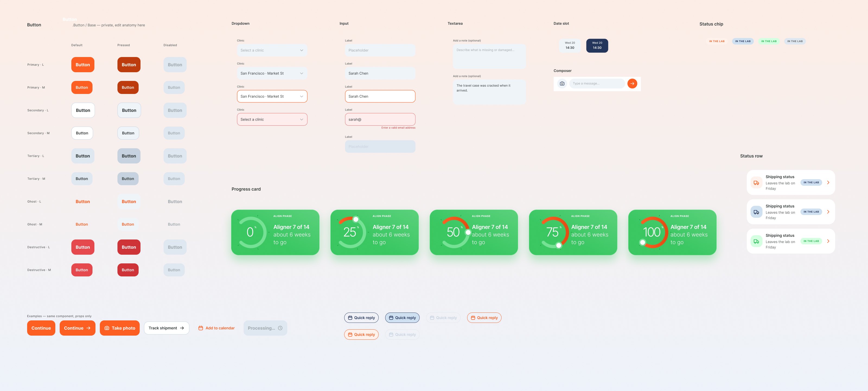Click calendar icon in dark-outlined Quick reply chip

pos(350,318)
